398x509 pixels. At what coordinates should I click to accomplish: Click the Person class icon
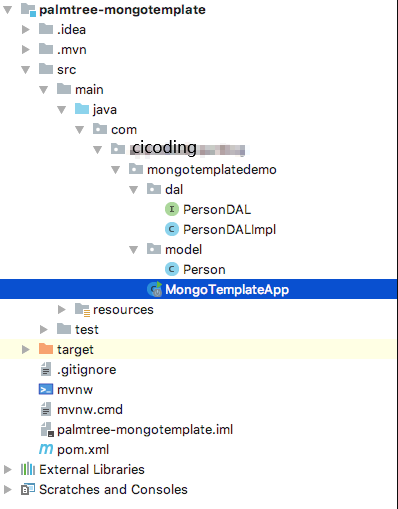pyautogui.click(x=172, y=269)
